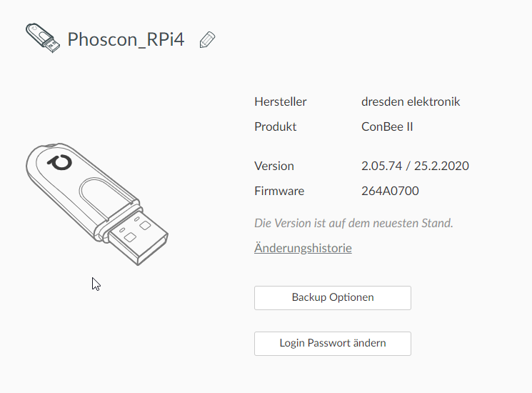Click the Produkt label
Screen dimensions: 532x393
pyautogui.click(x=275, y=126)
